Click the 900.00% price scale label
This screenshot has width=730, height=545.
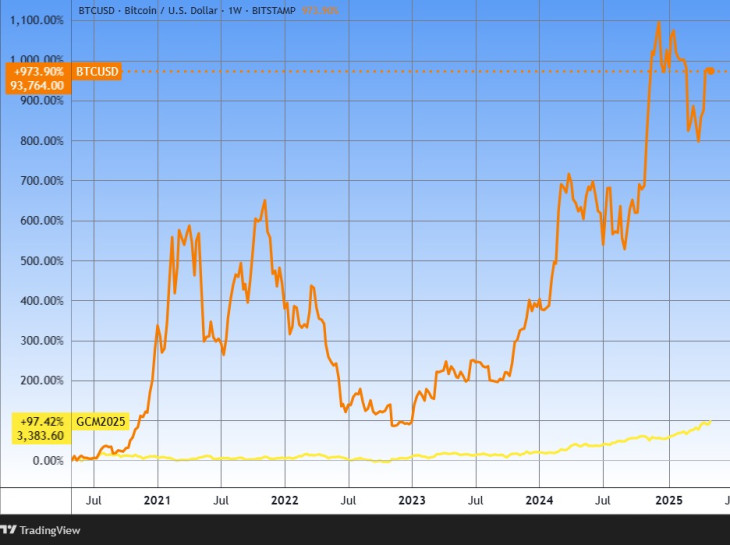coord(42,101)
